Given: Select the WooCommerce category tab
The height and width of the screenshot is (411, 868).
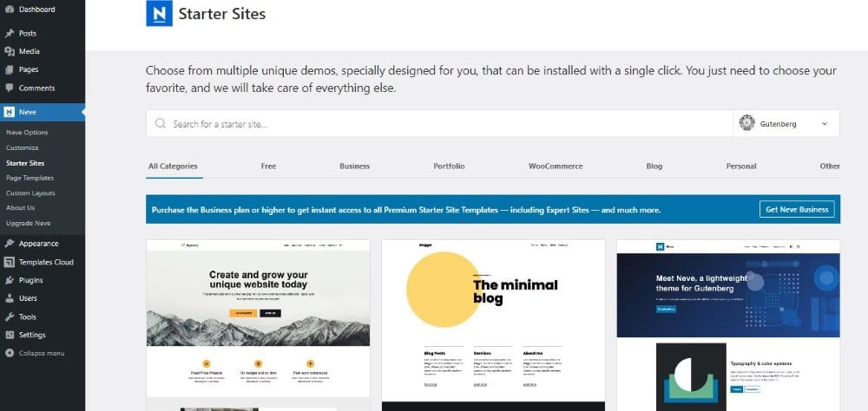Looking at the screenshot, I should [556, 166].
